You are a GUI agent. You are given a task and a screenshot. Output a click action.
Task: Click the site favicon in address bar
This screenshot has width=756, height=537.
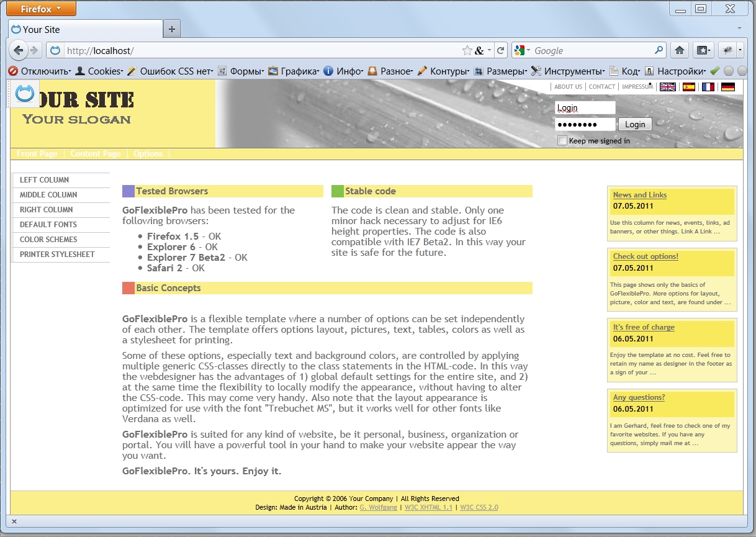[x=55, y=50]
